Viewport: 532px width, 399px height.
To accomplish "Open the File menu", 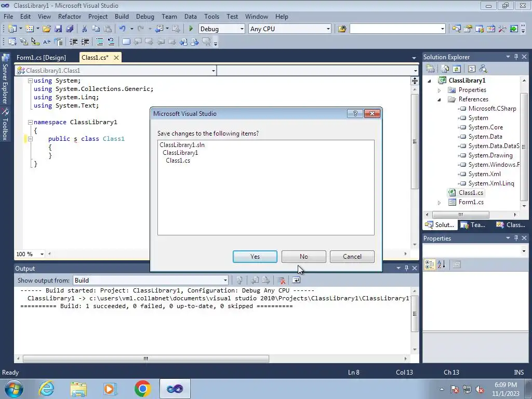I will [x=8, y=16].
